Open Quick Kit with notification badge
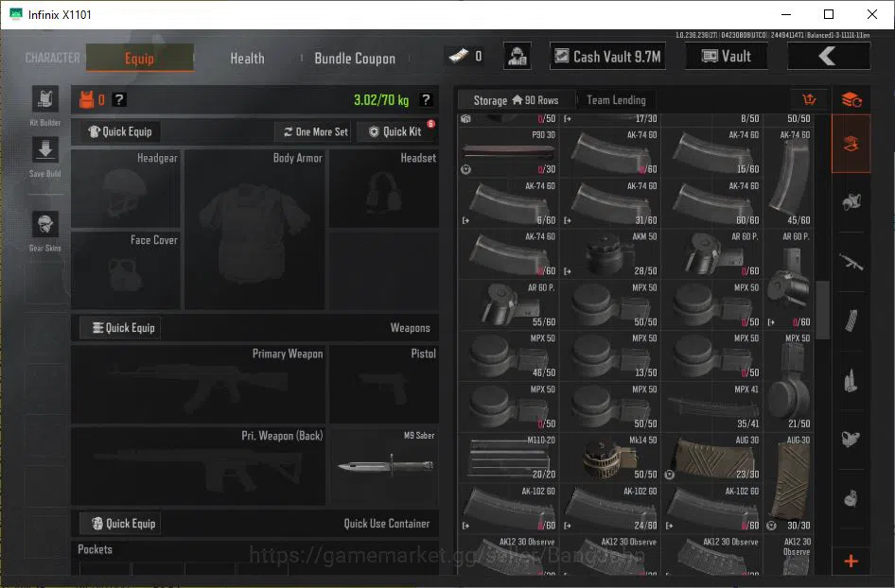The image size is (895, 588). pyautogui.click(x=395, y=131)
